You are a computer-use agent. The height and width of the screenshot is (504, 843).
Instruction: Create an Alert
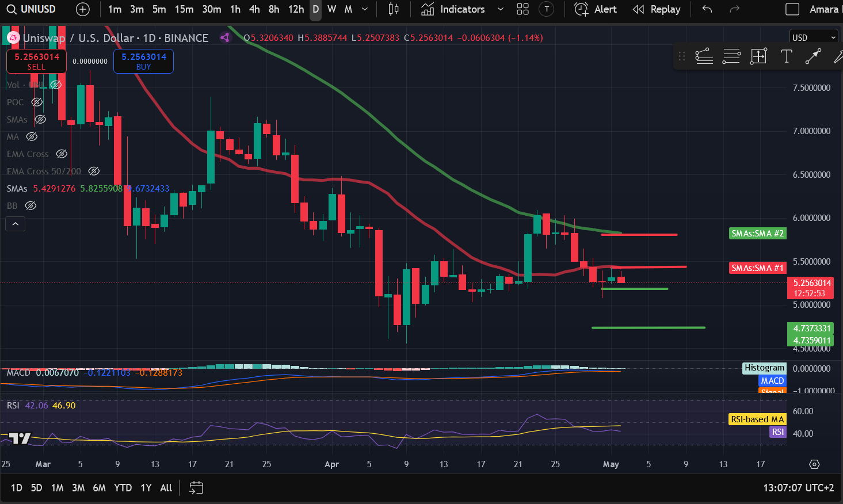tap(596, 9)
